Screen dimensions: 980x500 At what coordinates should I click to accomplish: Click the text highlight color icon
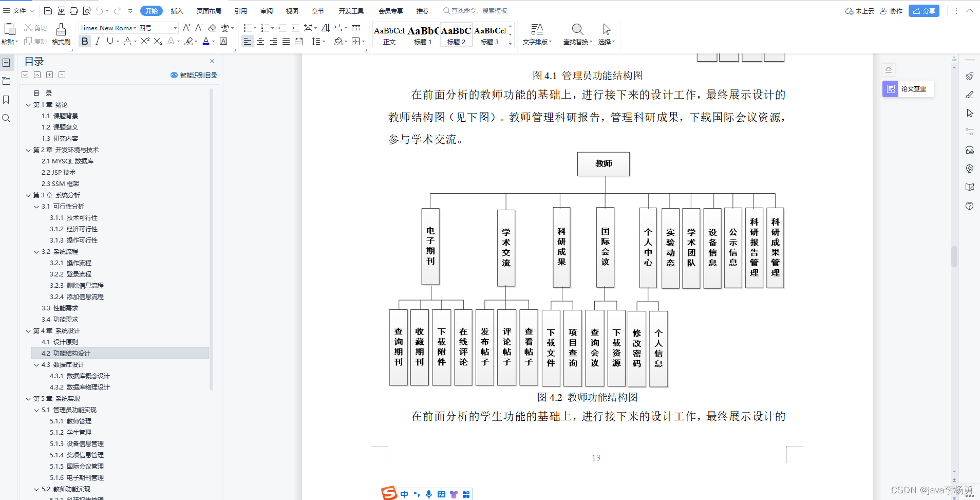189,41
